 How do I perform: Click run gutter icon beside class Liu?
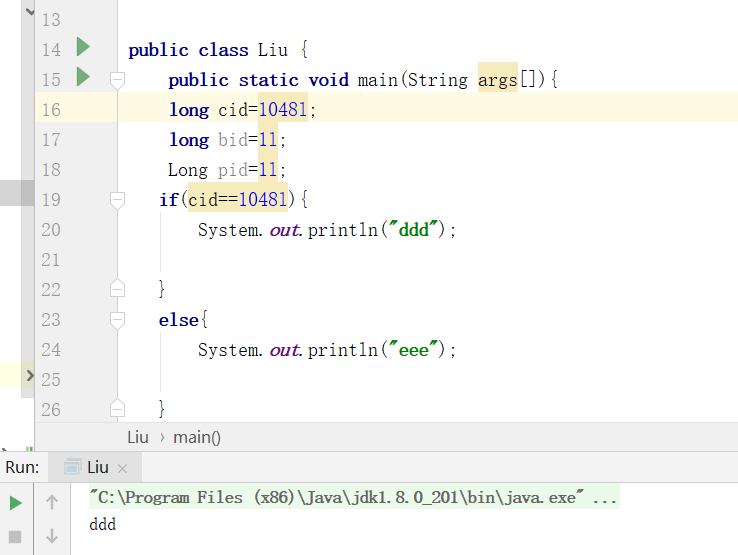click(x=83, y=47)
